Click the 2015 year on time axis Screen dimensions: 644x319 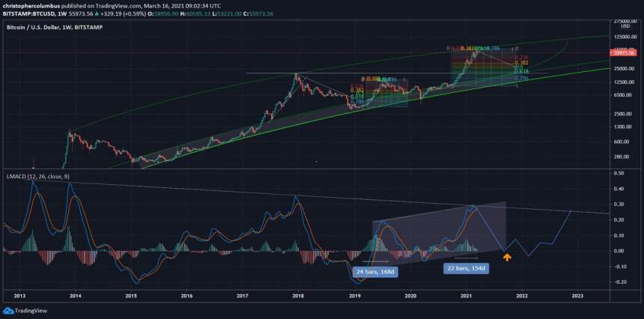(131, 295)
